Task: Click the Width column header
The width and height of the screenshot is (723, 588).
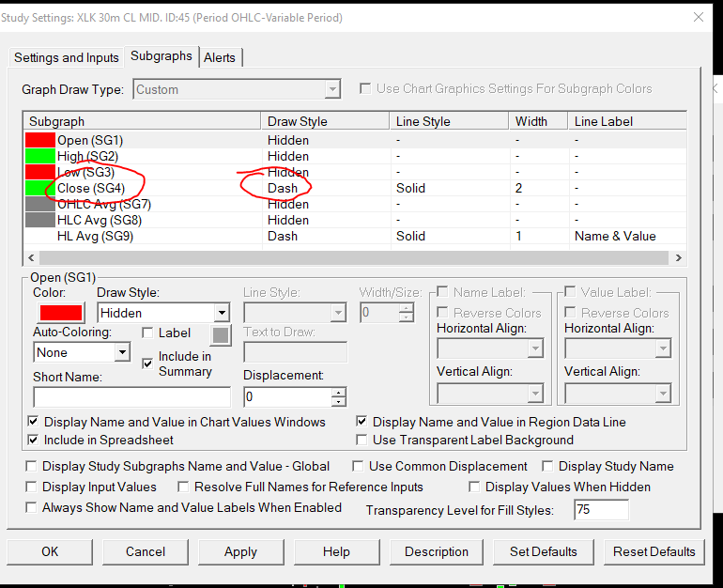Action: coord(538,121)
